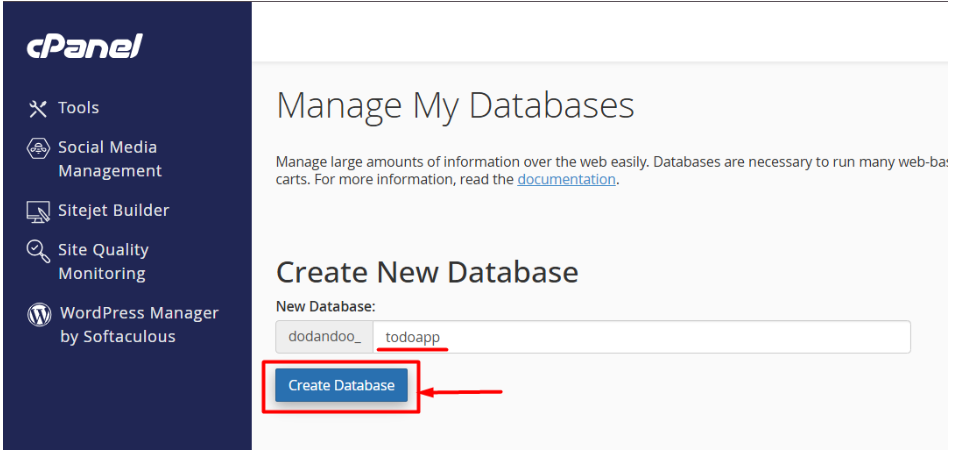Click the New Database field label
Viewport: 976px width, 450px height.
coord(325,306)
